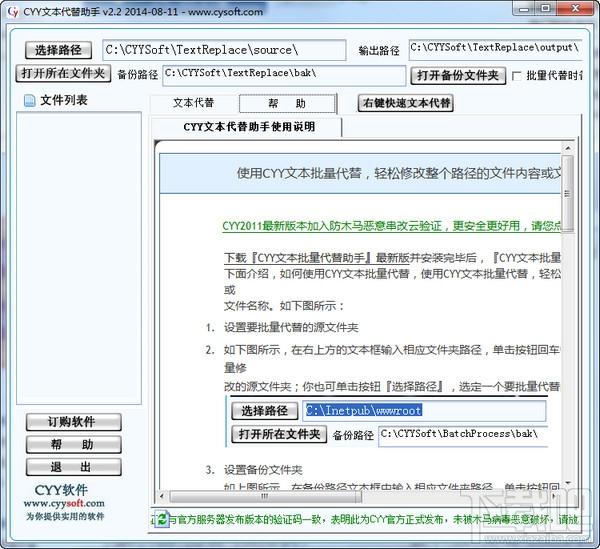
Task: Click the text 设置备份文件夹
Action: 263,470
